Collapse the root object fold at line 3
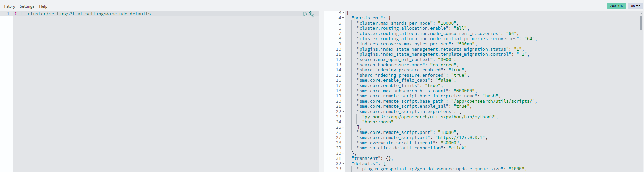The image size is (644, 172). point(343,13)
